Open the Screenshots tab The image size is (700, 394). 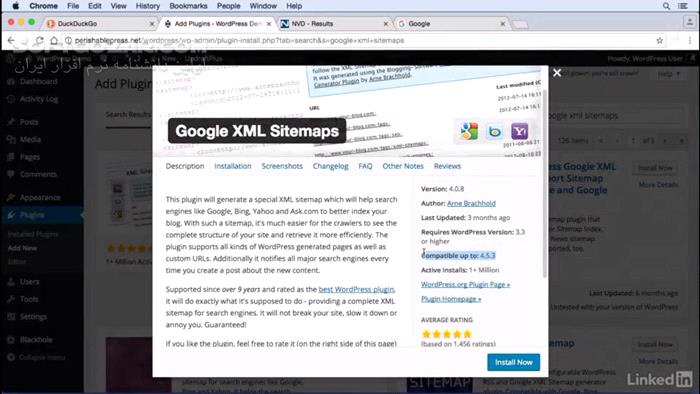tap(282, 166)
